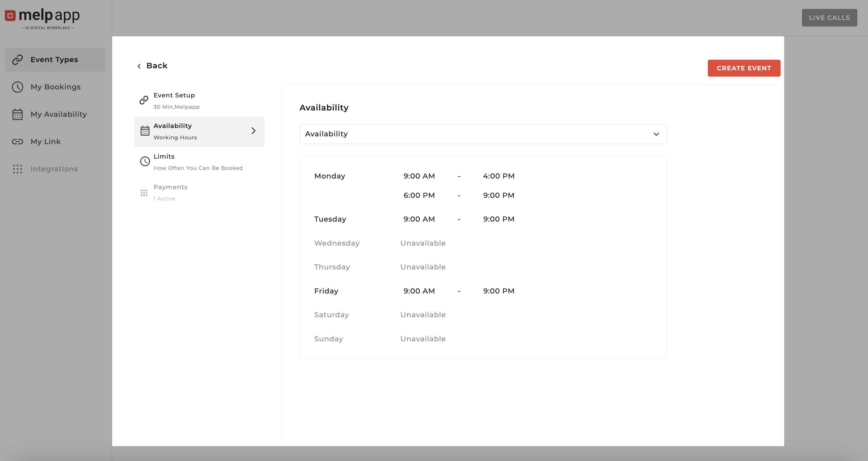Expand the Availability Working Hours chevron

click(253, 131)
